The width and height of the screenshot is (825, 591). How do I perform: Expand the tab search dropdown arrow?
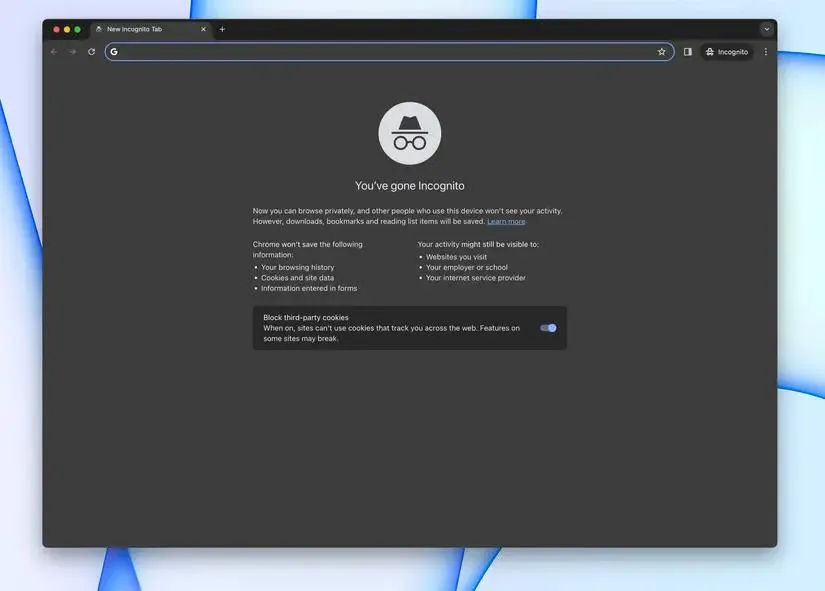click(x=767, y=29)
